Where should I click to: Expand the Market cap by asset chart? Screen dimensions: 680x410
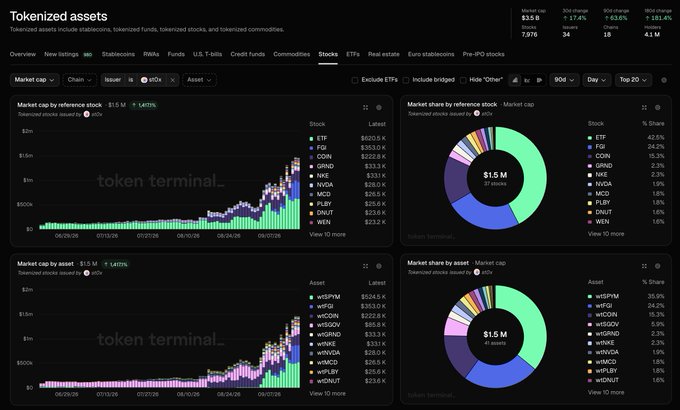pos(366,266)
